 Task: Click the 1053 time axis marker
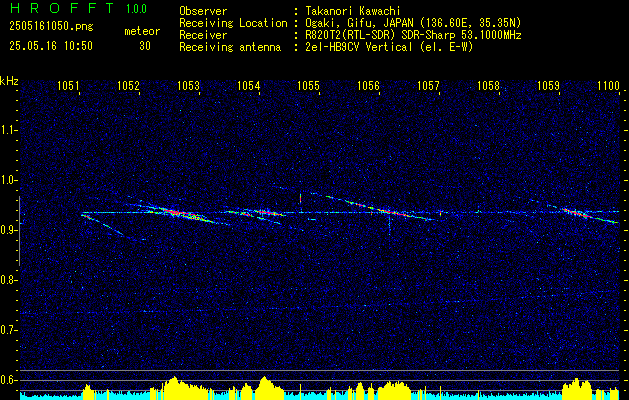(188, 85)
